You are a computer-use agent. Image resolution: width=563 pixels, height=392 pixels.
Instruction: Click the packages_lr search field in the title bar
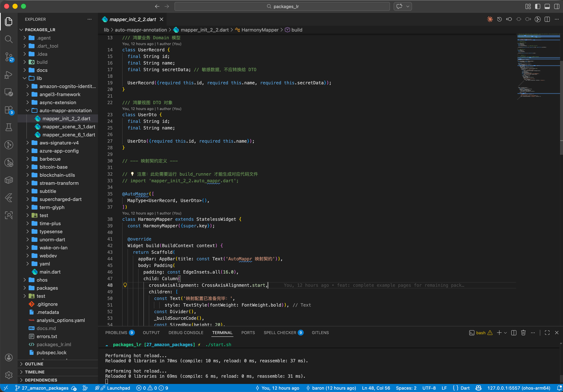(282, 6)
